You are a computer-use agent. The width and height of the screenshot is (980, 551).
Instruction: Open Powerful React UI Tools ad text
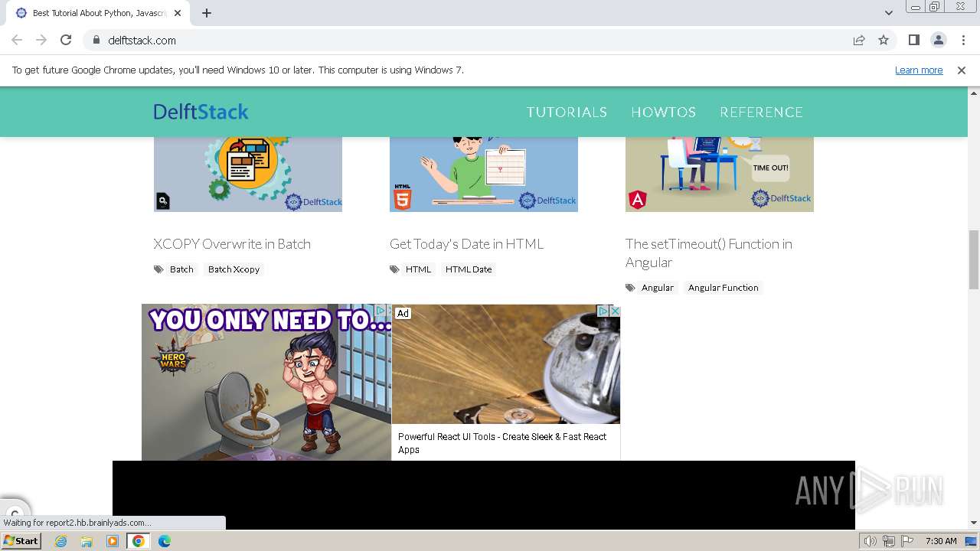pos(502,443)
